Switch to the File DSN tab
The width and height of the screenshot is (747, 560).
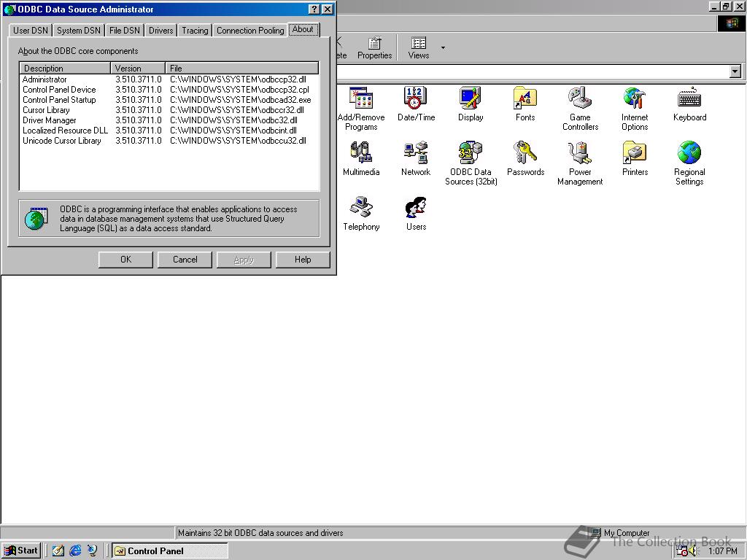tap(124, 30)
